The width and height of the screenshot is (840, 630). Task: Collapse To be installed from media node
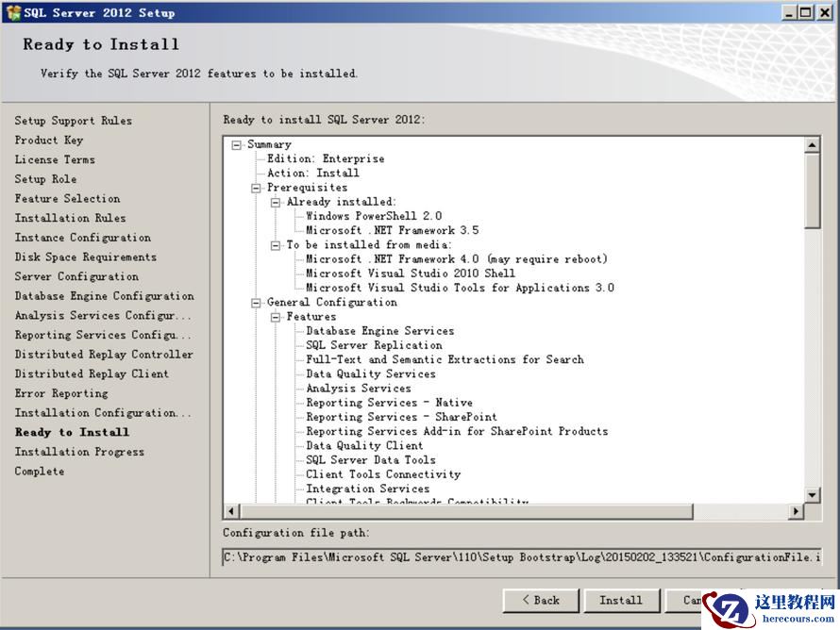pos(276,245)
